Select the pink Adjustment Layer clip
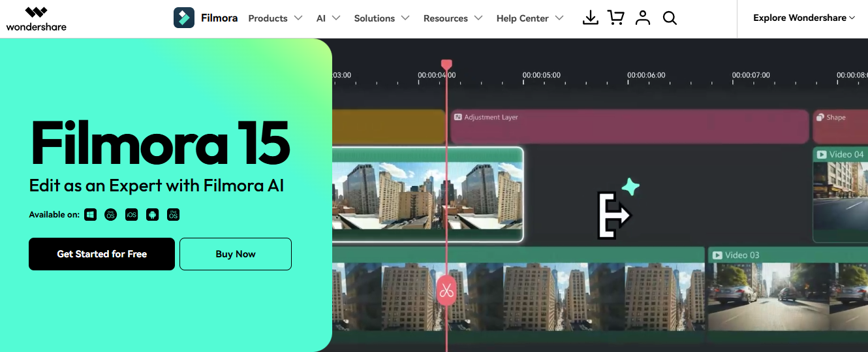The height and width of the screenshot is (352, 868). tap(630, 126)
